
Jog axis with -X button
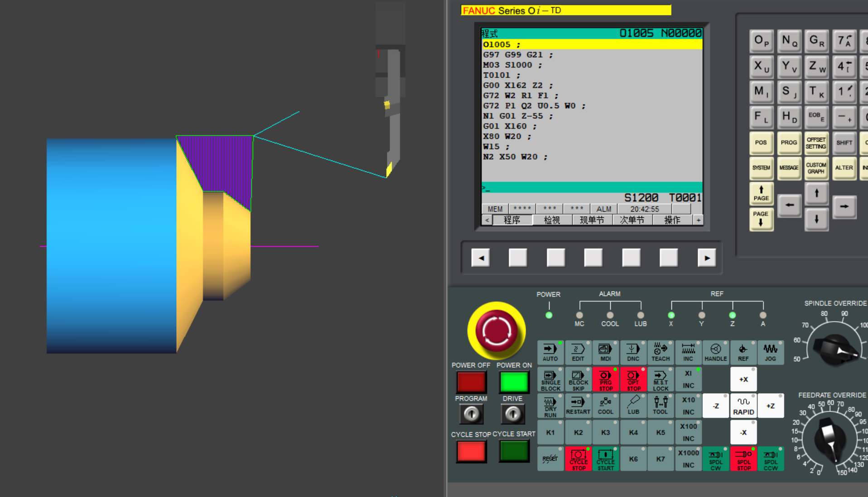point(743,432)
